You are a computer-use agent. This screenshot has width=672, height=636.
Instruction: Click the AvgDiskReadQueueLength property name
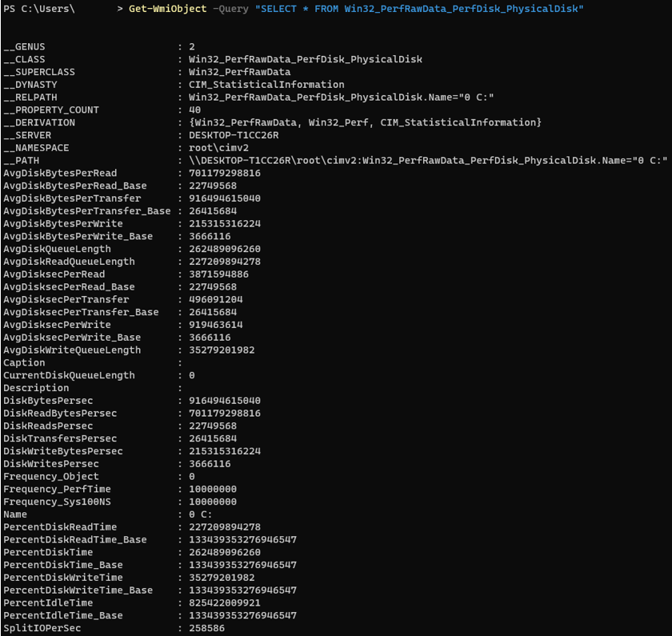pos(69,262)
